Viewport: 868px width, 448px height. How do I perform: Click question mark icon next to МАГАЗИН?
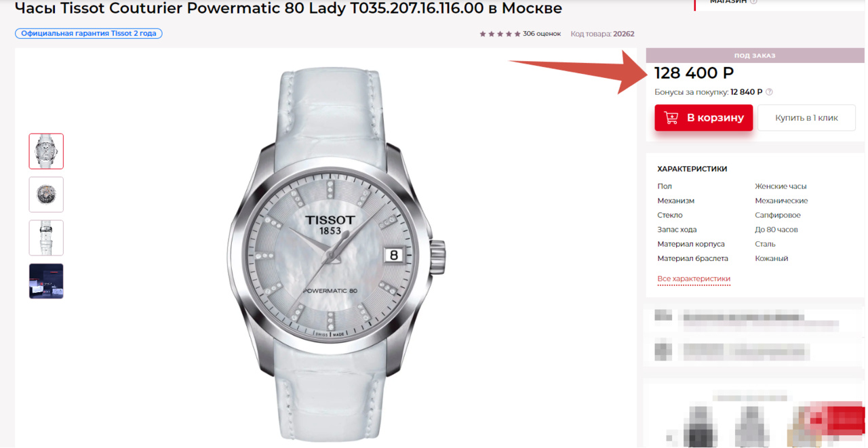753,2
